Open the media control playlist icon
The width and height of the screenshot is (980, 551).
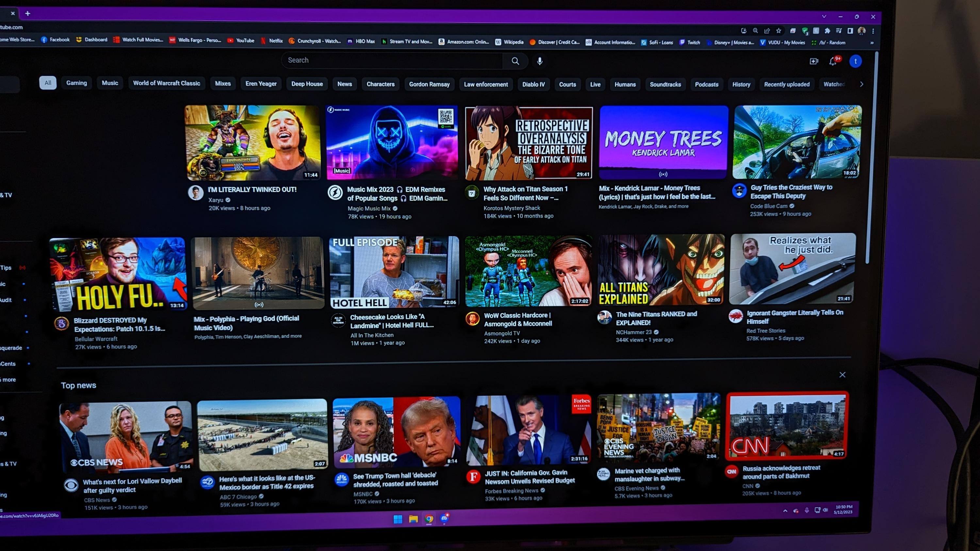839,31
